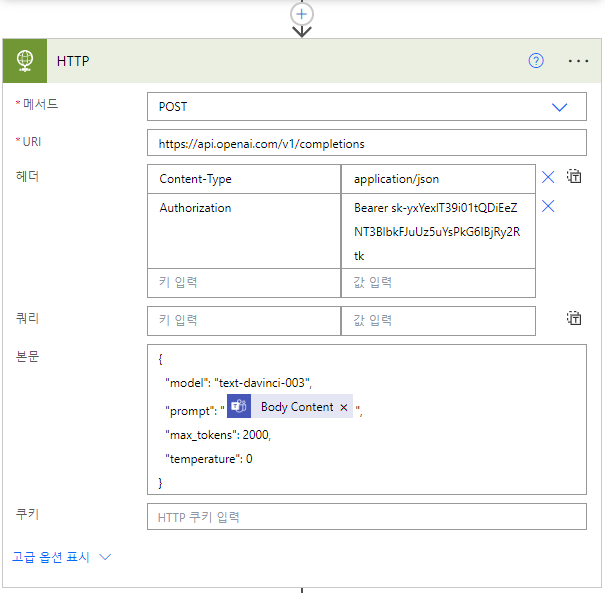
Task: Switch queries to text mode icon
Action: point(574,318)
